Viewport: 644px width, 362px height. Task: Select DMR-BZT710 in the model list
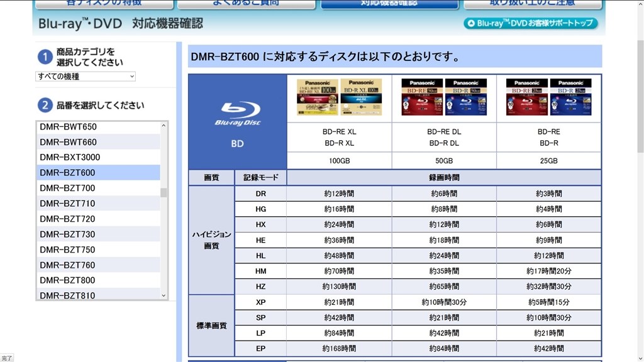(98, 204)
